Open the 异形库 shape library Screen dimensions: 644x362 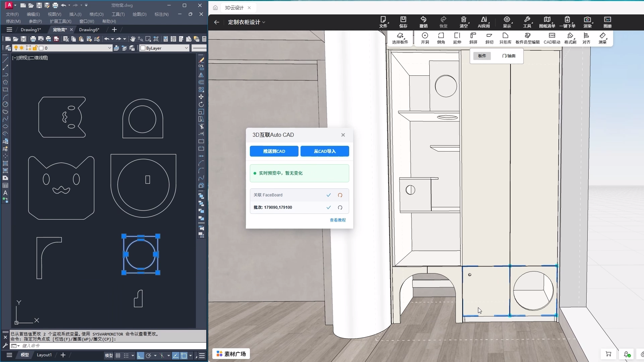505,38
